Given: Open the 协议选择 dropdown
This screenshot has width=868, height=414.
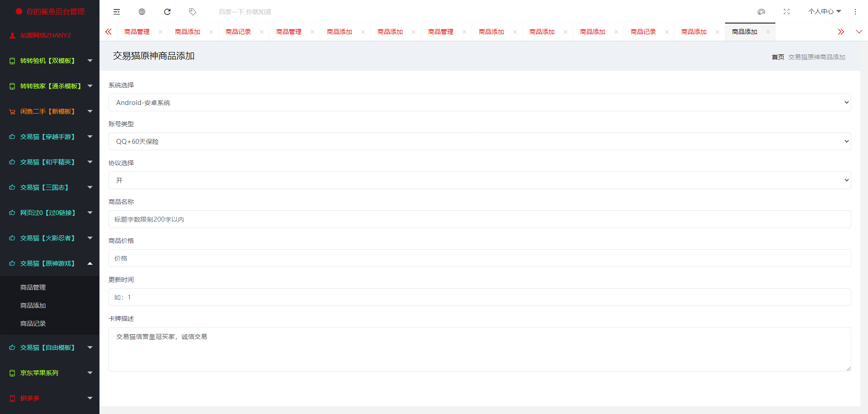Looking at the screenshot, I should [x=479, y=181].
